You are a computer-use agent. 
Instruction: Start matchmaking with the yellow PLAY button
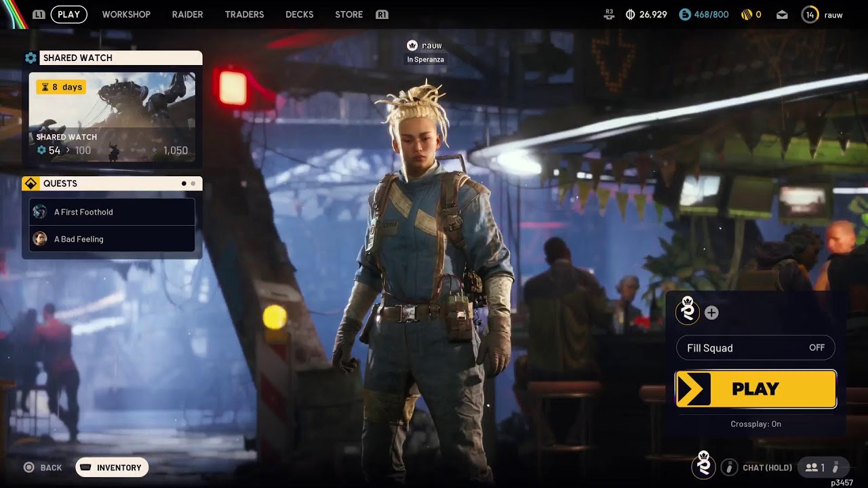pos(755,389)
